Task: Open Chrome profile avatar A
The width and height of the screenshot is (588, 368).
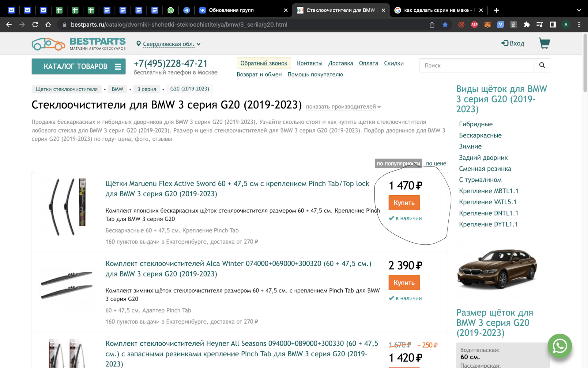Action: tap(566, 25)
